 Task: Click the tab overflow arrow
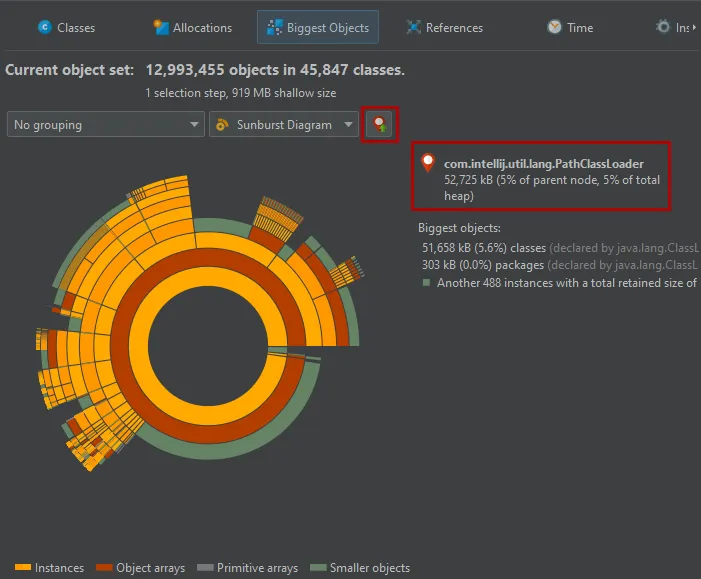click(694, 27)
